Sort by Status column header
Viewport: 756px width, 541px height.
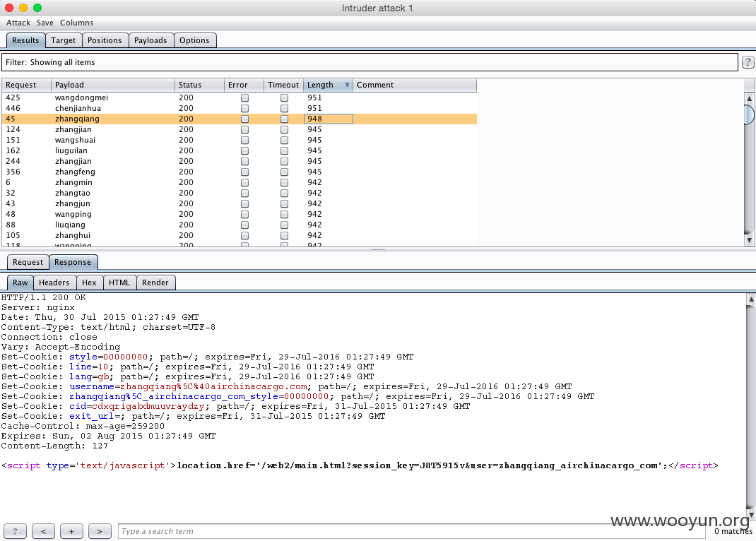click(x=200, y=85)
